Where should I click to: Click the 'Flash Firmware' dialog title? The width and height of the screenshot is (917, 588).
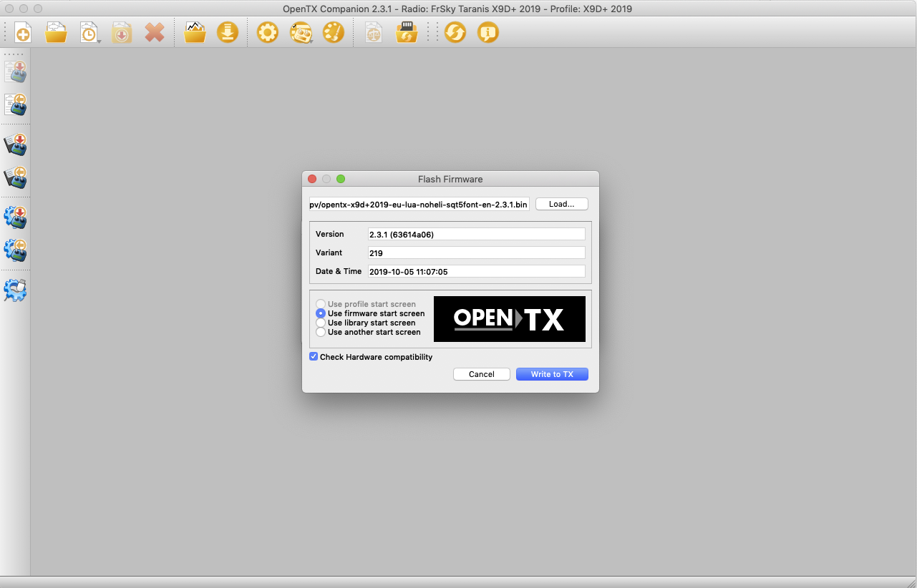click(x=450, y=179)
